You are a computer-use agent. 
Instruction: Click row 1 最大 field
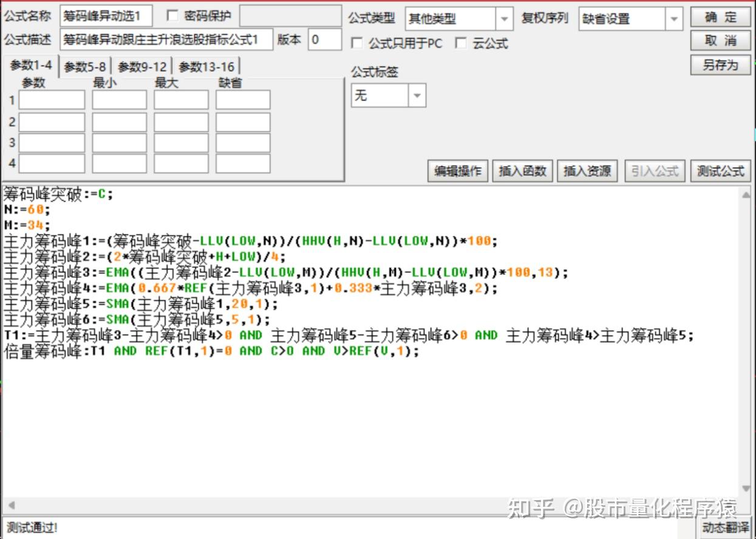pyautogui.click(x=181, y=100)
